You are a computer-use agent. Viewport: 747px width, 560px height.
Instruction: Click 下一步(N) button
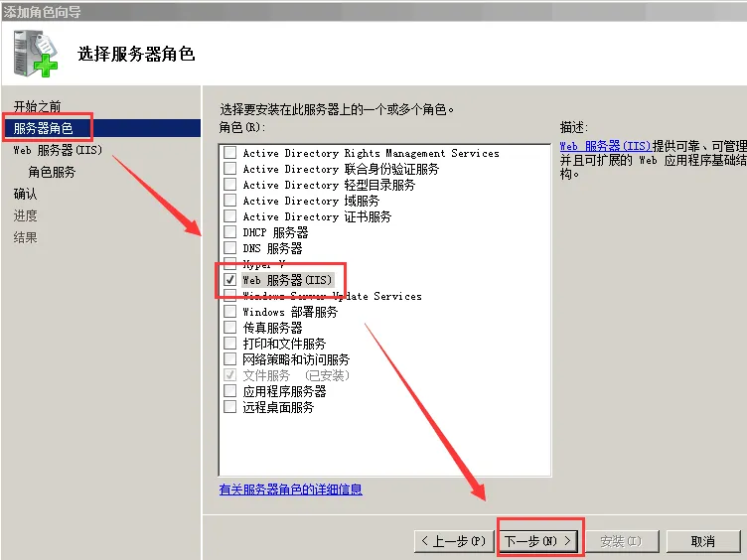(539, 541)
